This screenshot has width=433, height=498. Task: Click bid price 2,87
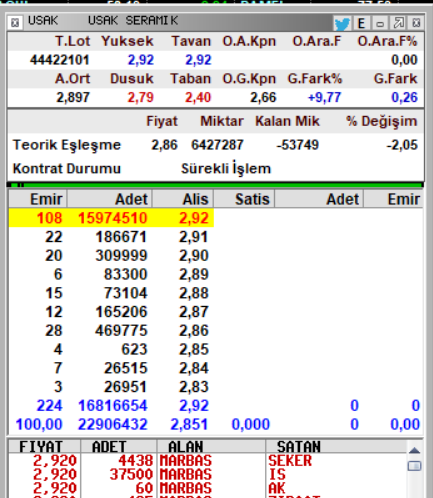coord(194,312)
